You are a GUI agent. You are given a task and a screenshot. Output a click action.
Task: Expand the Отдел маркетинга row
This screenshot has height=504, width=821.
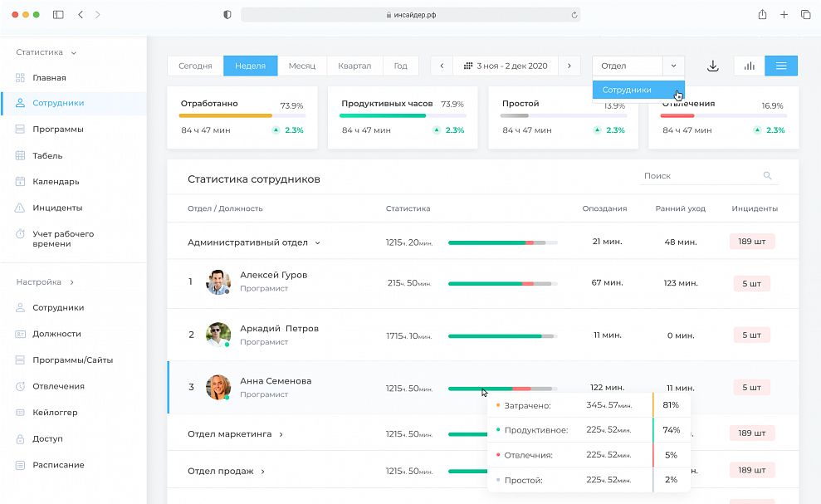(281, 434)
